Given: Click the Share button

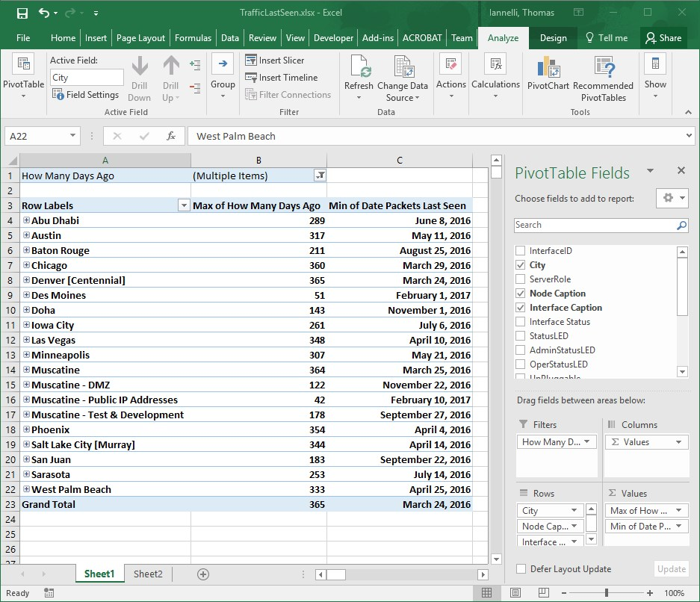Looking at the screenshot, I should point(663,38).
